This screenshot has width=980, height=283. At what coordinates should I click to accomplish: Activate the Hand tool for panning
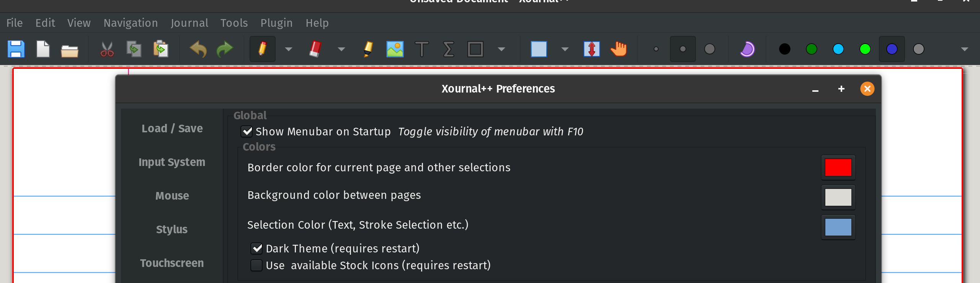(619, 49)
